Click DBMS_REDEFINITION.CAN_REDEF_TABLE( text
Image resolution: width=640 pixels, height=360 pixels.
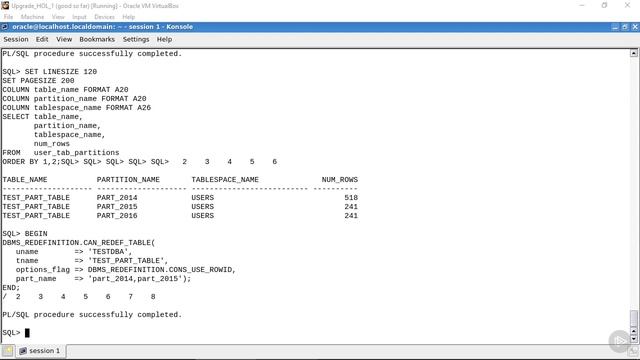click(79, 242)
